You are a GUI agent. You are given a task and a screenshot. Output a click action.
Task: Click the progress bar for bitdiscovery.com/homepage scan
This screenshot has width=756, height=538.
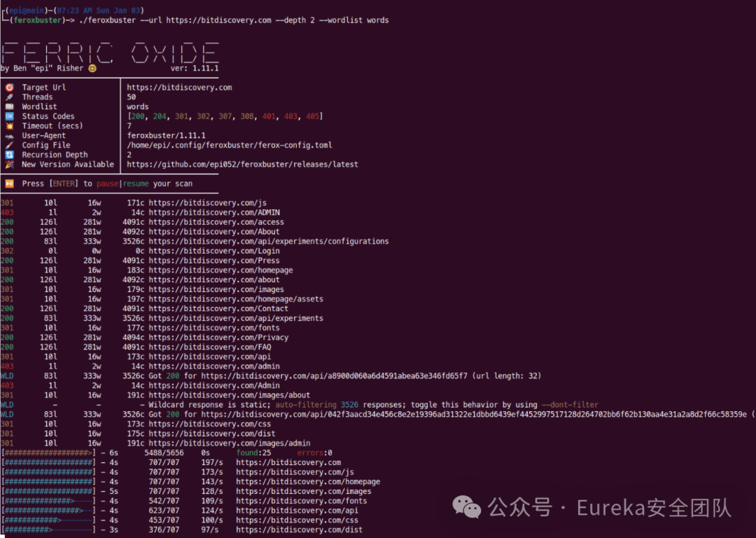[49, 481]
